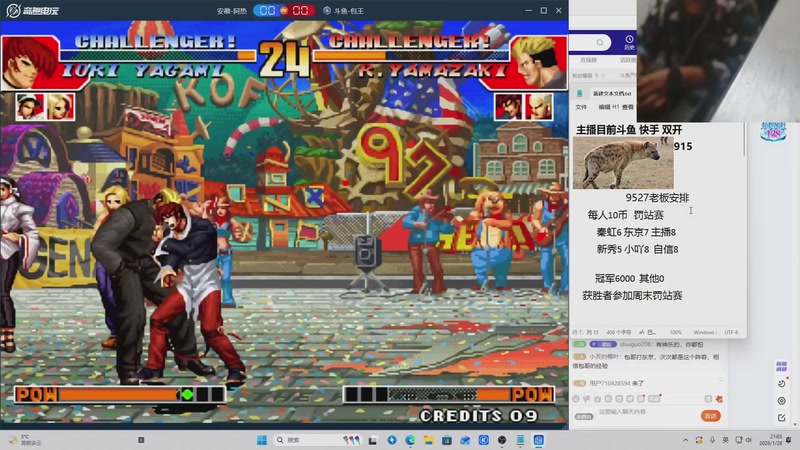Click the orange 发送 send button
The image size is (800, 450).
pos(710,416)
